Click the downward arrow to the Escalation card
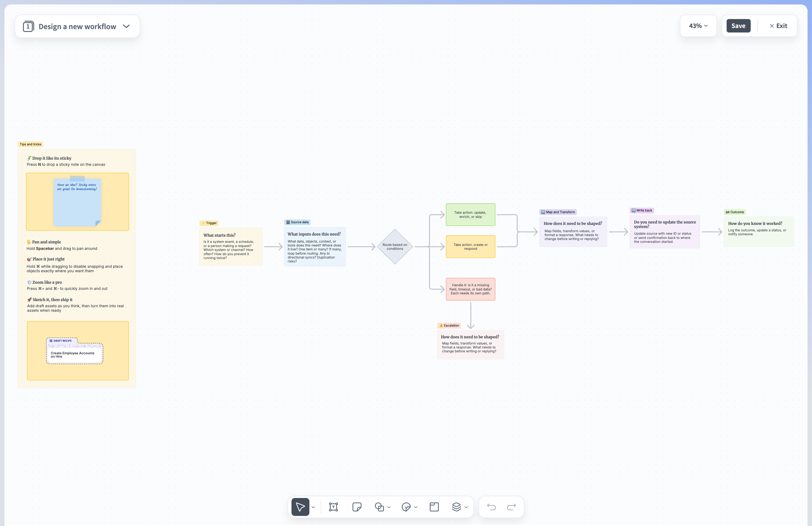 coord(470,315)
